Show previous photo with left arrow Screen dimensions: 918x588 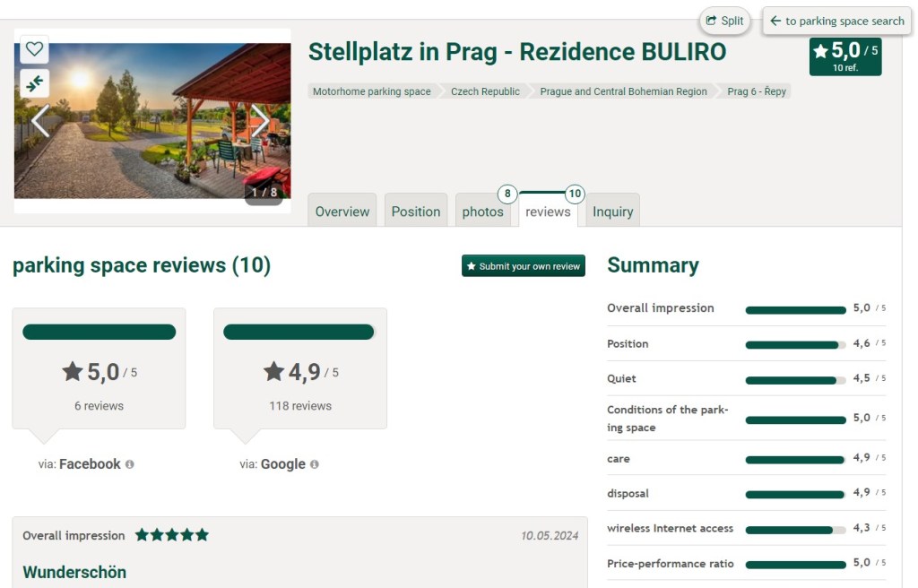40,120
